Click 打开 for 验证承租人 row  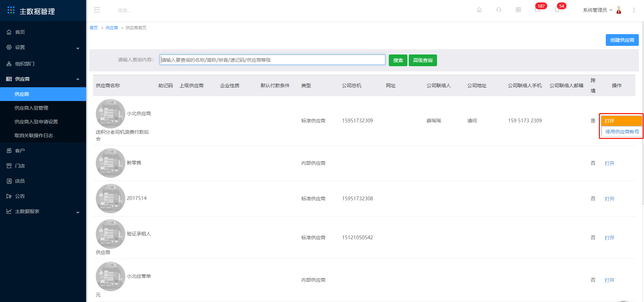click(610, 238)
